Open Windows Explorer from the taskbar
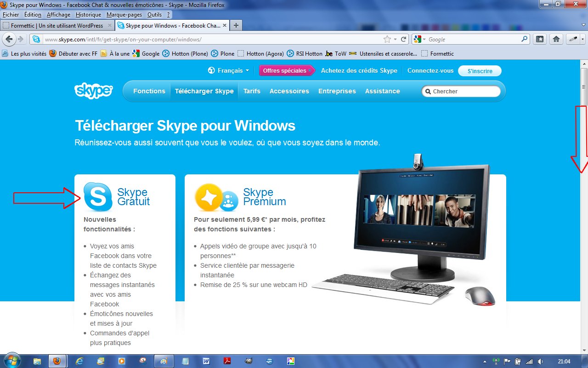The width and height of the screenshot is (588, 368). [x=37, y=361]
